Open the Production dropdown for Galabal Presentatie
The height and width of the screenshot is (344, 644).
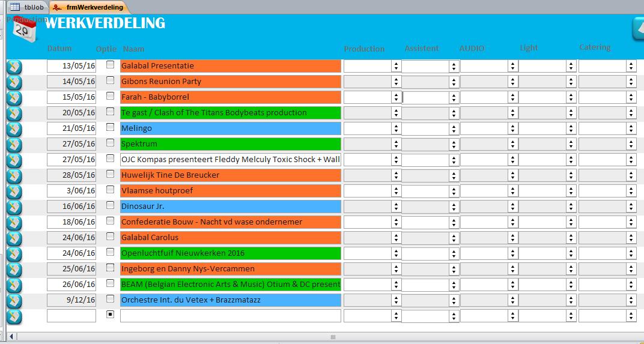[396, 66]
